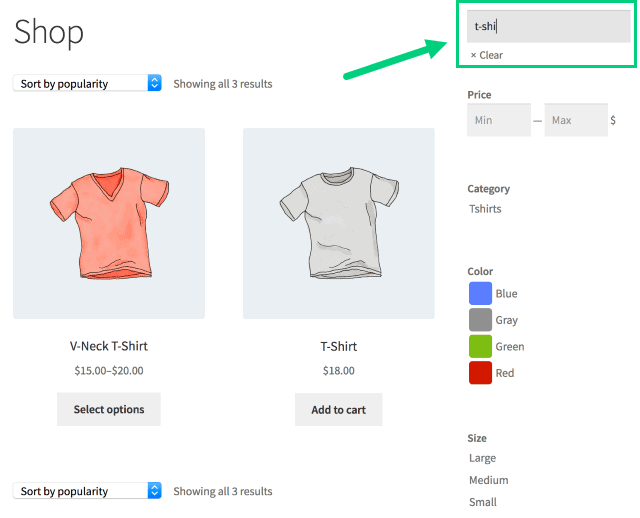This screenshot has height=518, width=640.
Task: Click the 'T-Shirt' product title
Action: point(339,347)
